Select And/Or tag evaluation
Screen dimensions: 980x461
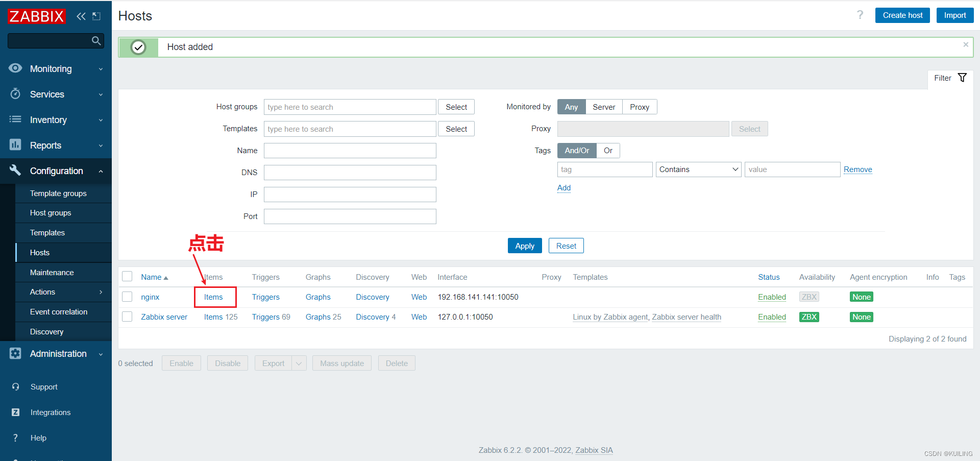pyautogui.click(x=577, y=151)
